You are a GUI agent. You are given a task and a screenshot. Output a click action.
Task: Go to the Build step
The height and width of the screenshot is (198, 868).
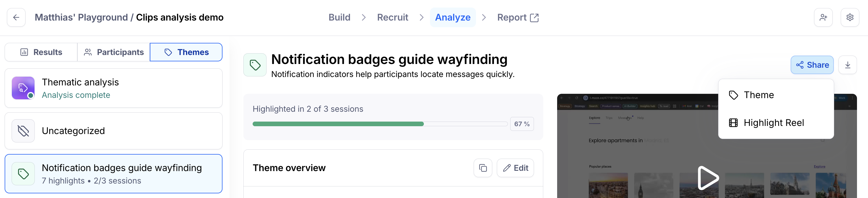tap(339, 17)
